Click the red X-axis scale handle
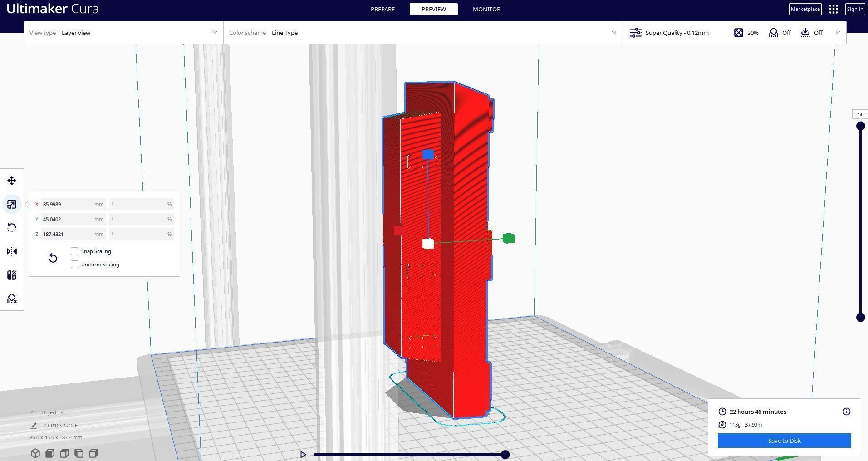868x461 pixels. pos(399,230)
